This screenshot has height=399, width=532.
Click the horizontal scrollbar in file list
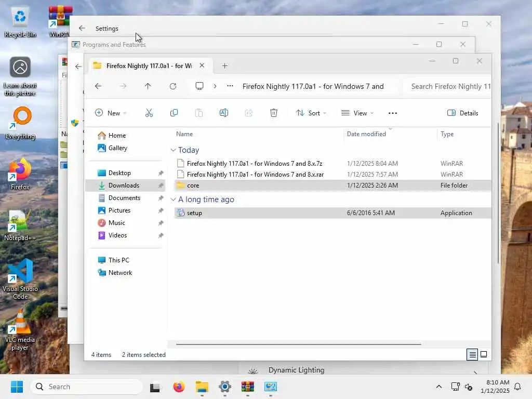[x=299, y=344]
